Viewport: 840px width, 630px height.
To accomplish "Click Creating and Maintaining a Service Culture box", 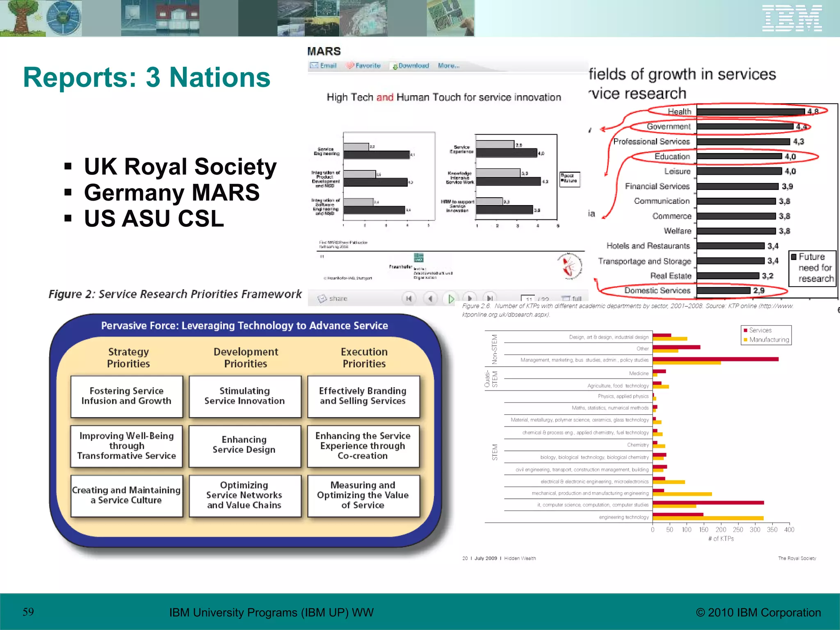I will pyautogui.click(x=127, y=495).
